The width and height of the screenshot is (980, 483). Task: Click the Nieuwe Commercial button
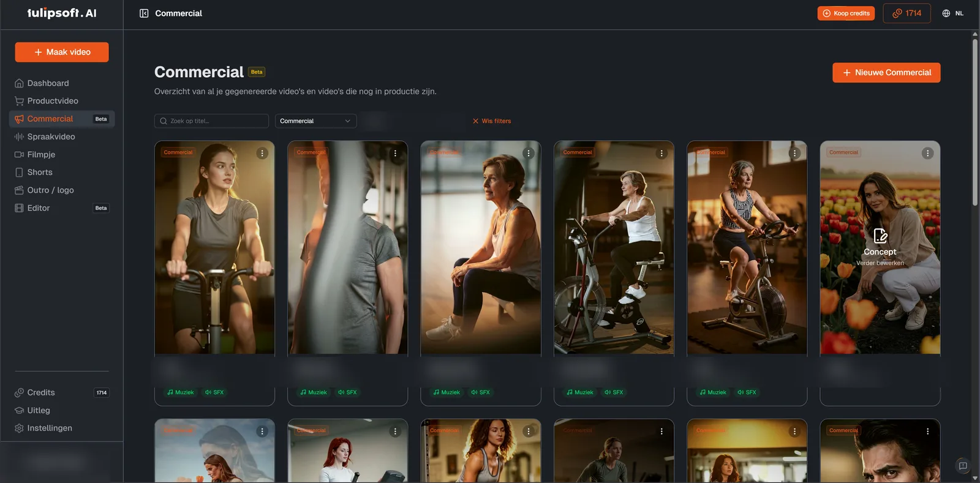pyautogui.click(x=886, y=73)
